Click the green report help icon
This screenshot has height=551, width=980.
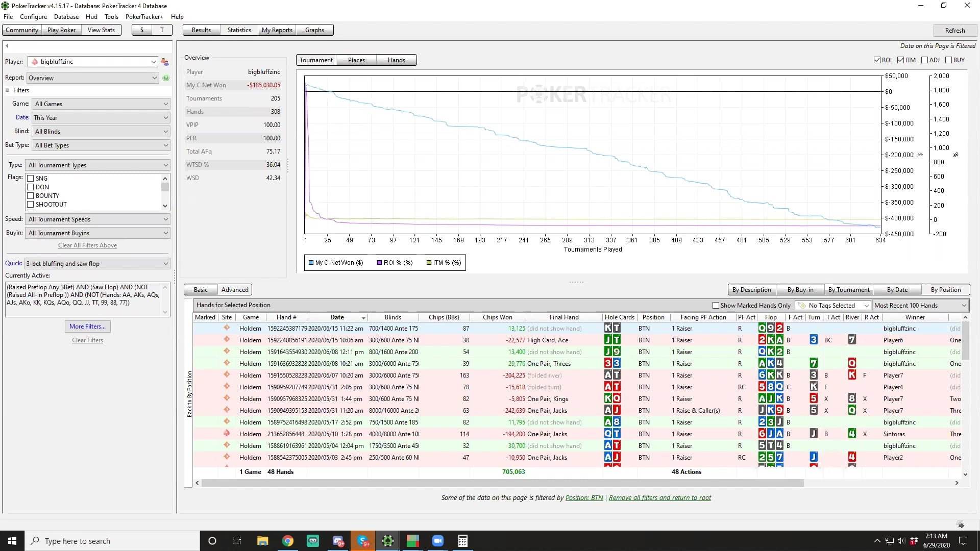[166, 78]
